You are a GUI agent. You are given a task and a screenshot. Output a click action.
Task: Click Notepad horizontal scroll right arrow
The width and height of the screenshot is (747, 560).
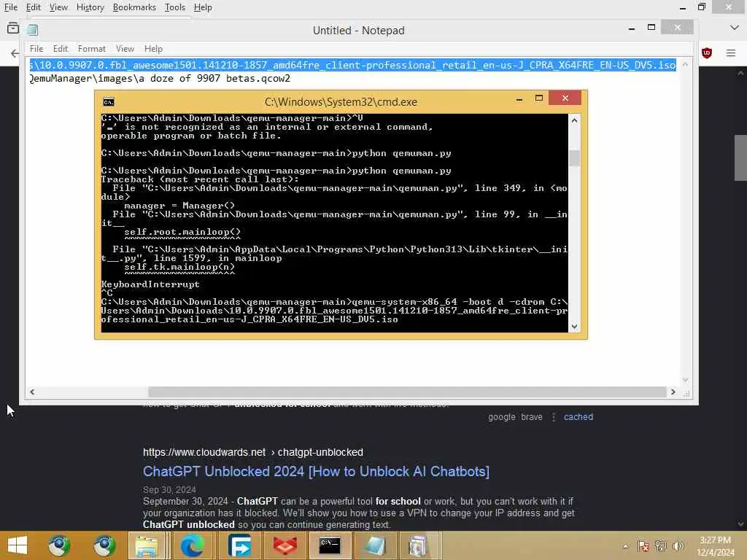click(673, 392)
